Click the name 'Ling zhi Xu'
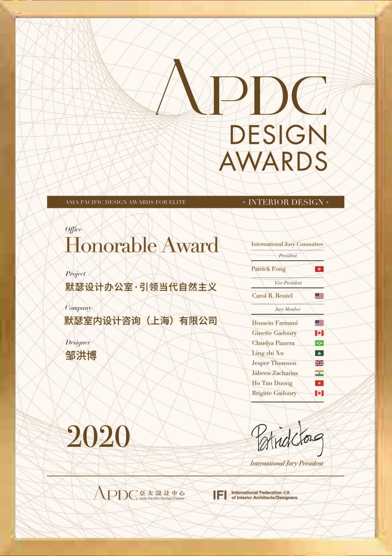This screenshot has width=392, height=556. (x=268, y=353)
